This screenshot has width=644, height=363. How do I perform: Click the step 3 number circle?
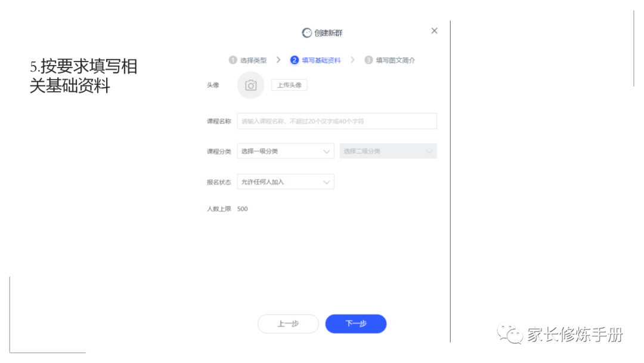(x=369, y=60)
